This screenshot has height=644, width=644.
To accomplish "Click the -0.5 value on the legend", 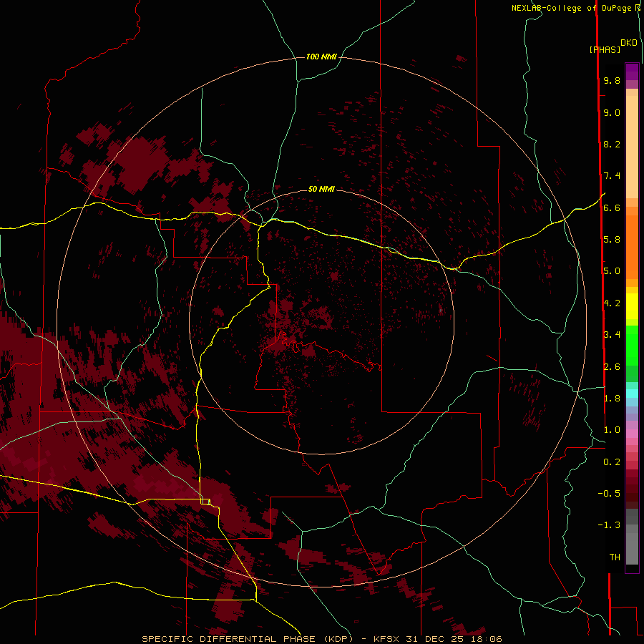I will pos(609,494).
